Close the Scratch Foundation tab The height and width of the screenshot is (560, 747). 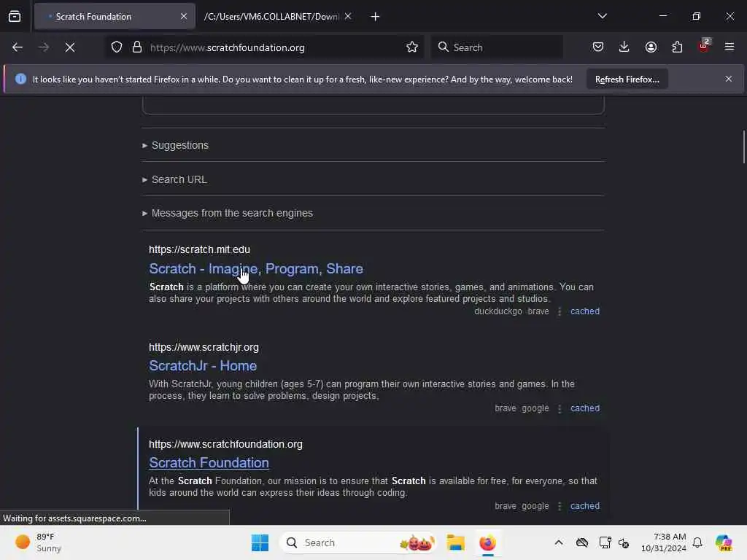point(184,16)
